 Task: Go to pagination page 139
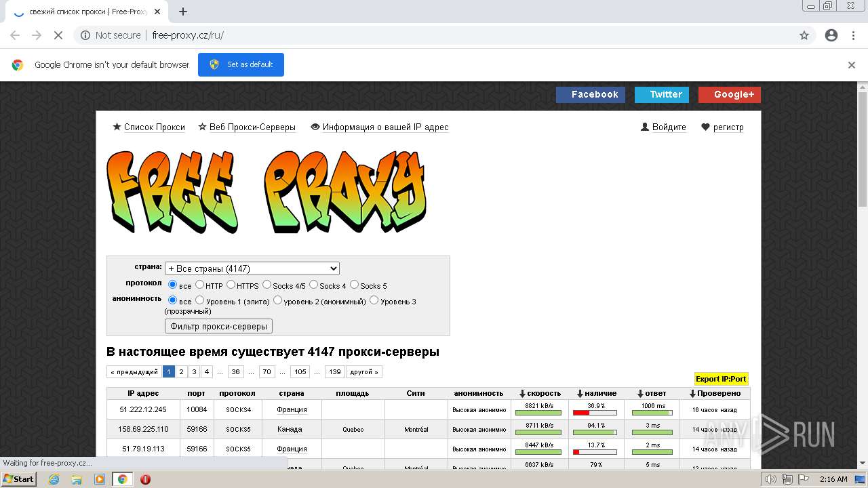[x=335, y=371]
